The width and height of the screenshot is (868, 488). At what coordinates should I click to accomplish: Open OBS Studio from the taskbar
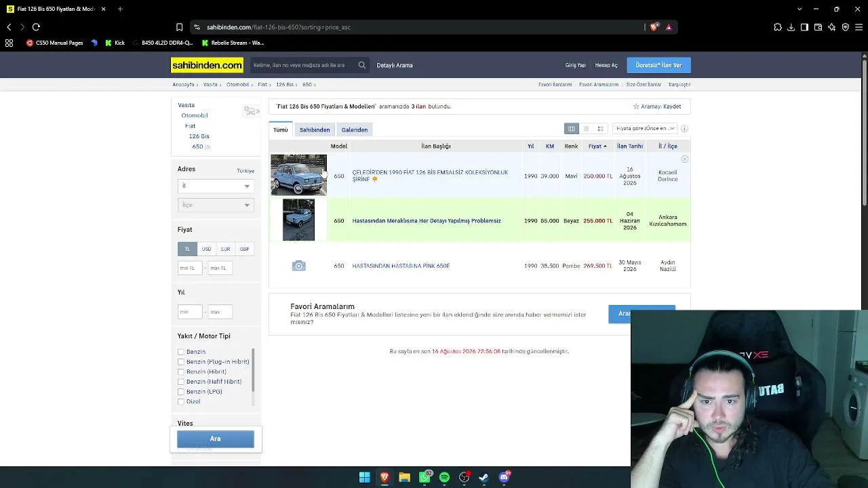pos(464,477)
